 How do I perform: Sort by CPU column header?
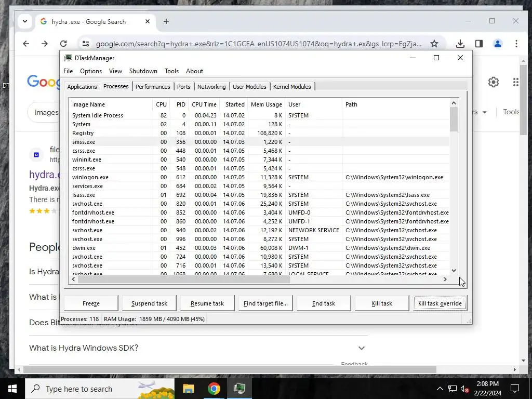[161, 104]
